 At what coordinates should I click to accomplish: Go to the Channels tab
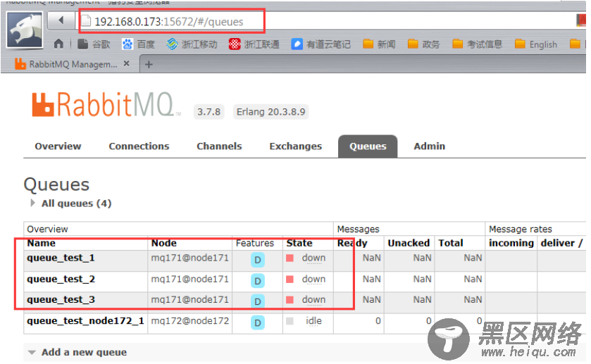pos(219,146)
